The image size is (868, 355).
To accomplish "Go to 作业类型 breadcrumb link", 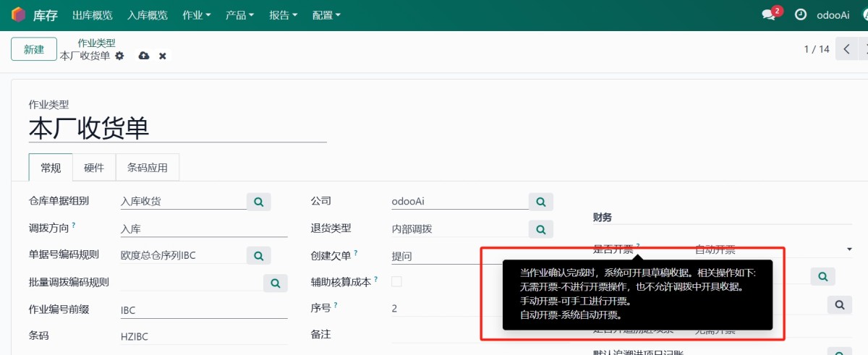I will [x=96, y=43].
